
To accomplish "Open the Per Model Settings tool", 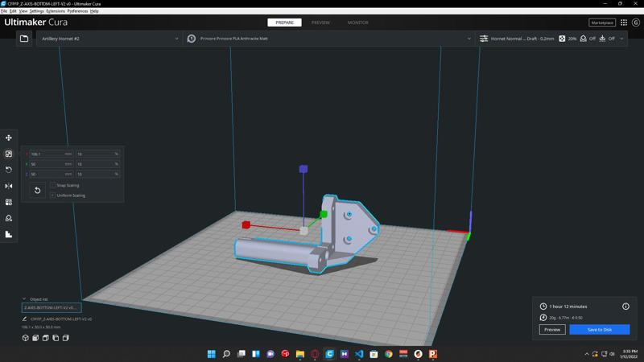I will [x=9, y=202].
